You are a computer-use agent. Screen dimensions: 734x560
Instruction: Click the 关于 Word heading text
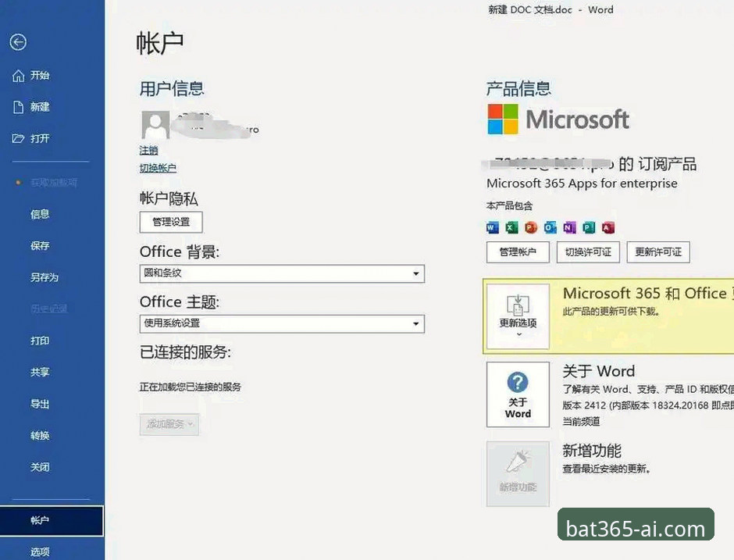599,371
